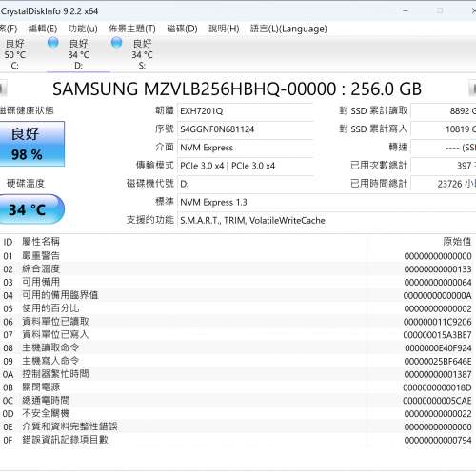476x476 pixels.
Task: Minimize the CrystalDiskInfo window
Action: pos(406,10)
